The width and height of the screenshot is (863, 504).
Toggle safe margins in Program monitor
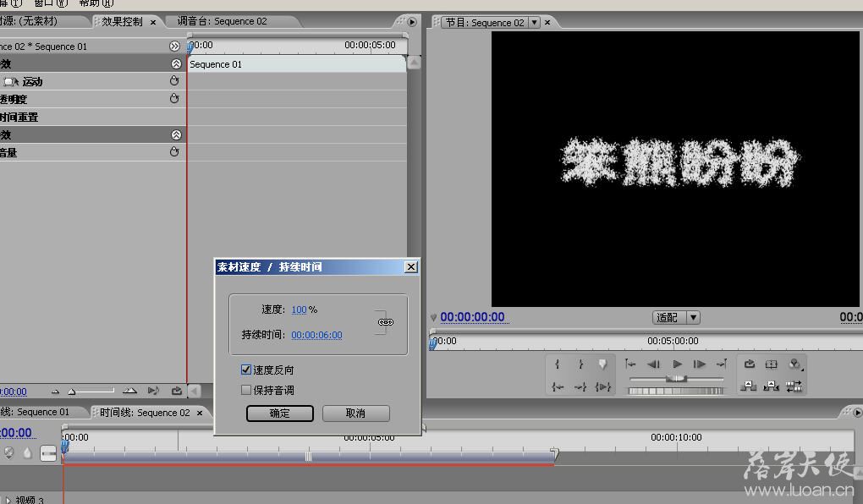[x=772, y=364]
